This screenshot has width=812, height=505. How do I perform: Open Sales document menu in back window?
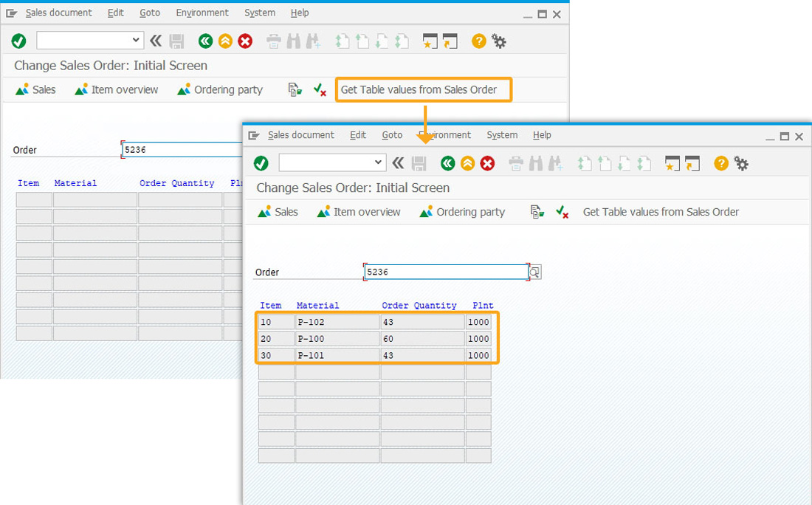pyautogui.click(x=58, y=13)
